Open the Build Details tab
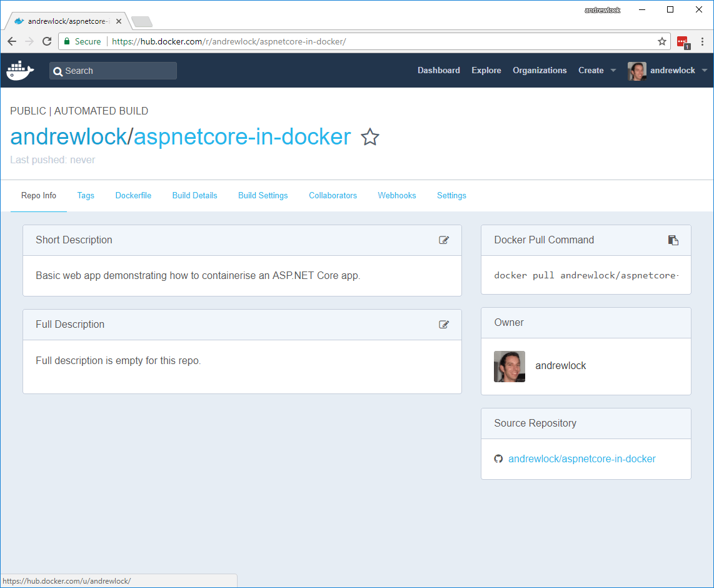 [x=194, y=195]
